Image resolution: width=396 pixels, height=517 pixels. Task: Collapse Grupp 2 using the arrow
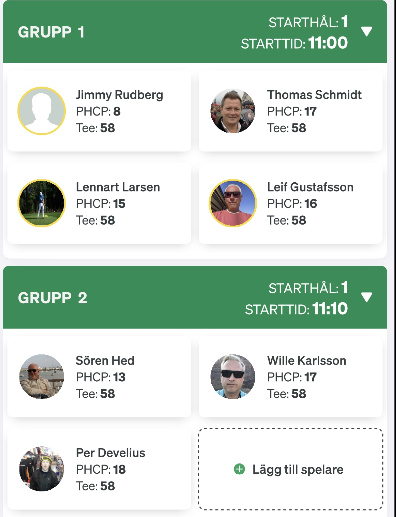point(366,297)
